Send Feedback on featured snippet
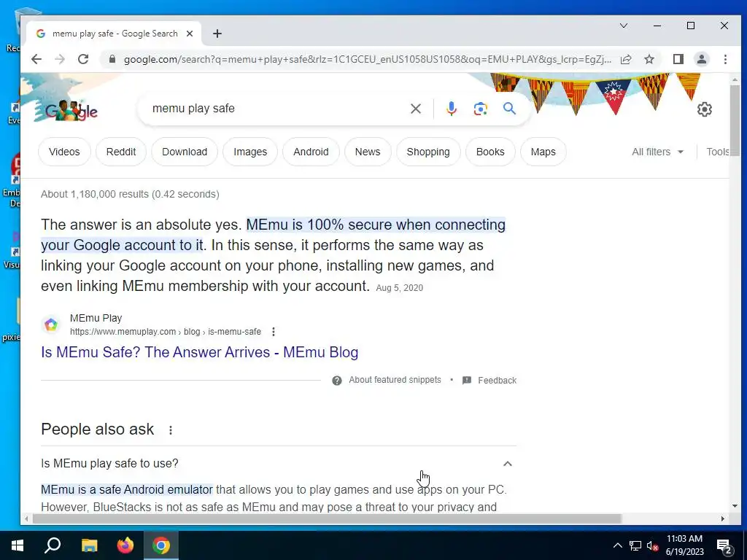 pos(498,381)
